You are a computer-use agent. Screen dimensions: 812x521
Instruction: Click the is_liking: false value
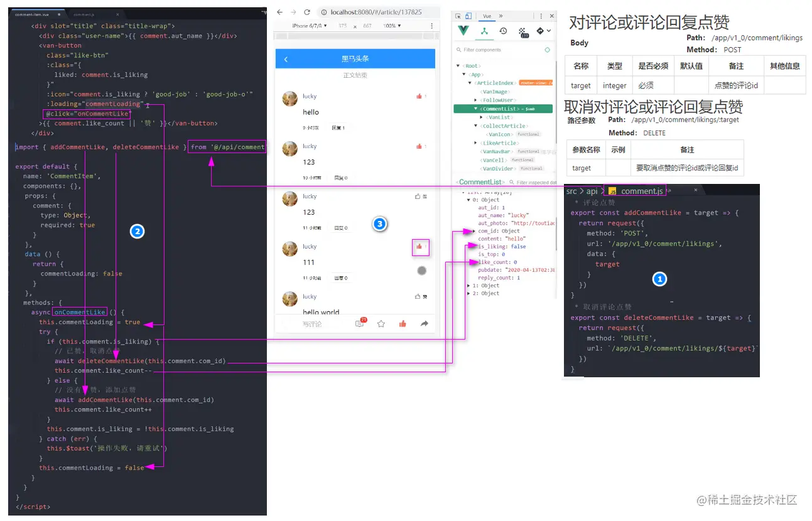click(519, 247)
